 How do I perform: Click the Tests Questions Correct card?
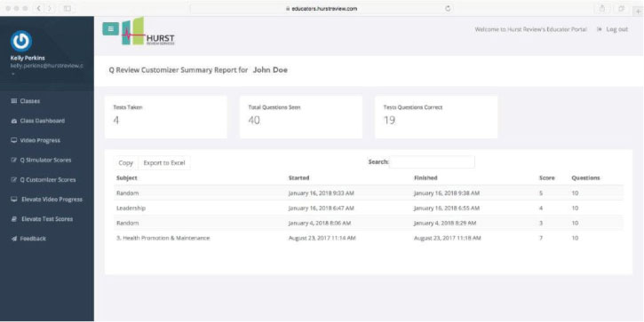[436, 117]
